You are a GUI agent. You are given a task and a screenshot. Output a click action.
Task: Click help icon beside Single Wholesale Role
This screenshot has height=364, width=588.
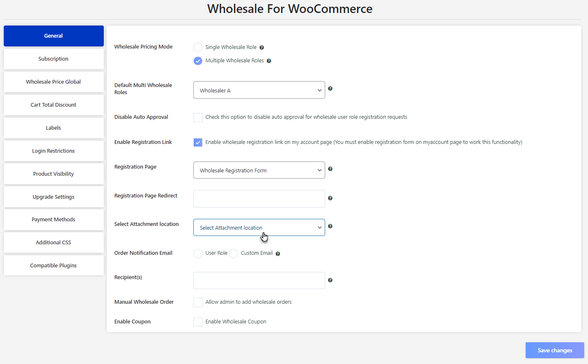point(262,48)
